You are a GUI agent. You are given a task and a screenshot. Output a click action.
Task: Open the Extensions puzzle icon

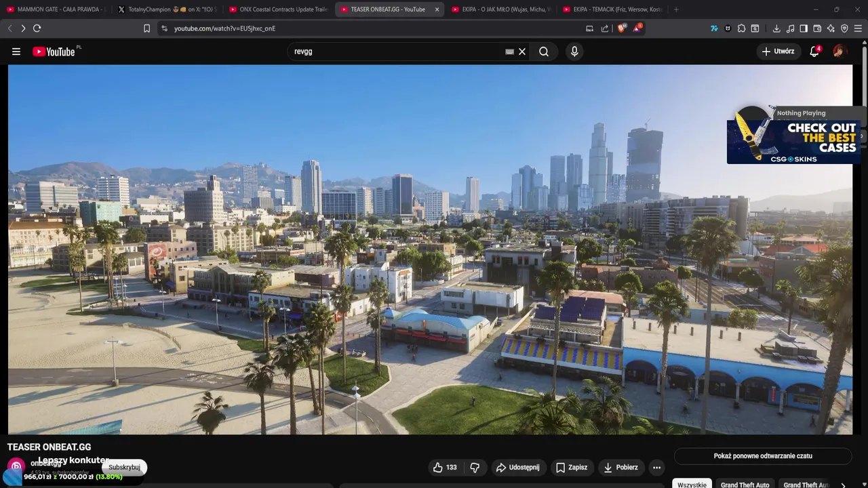click(x=741, y=28)
